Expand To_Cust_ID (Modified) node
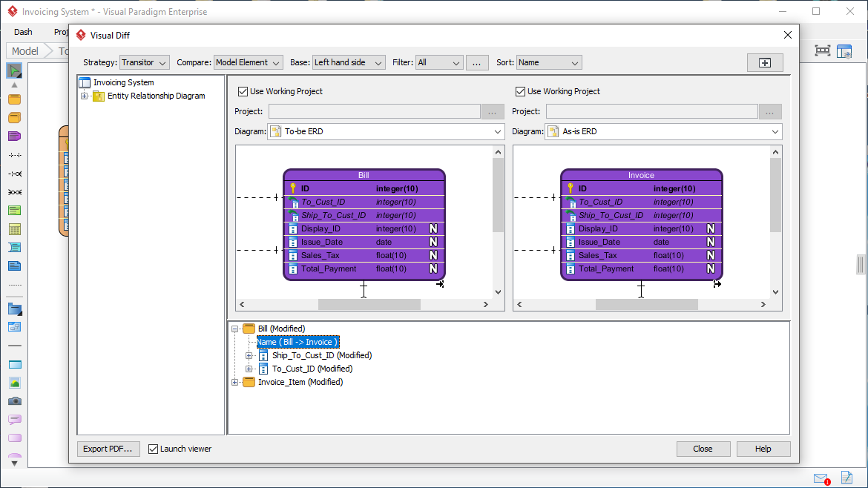 249,369
